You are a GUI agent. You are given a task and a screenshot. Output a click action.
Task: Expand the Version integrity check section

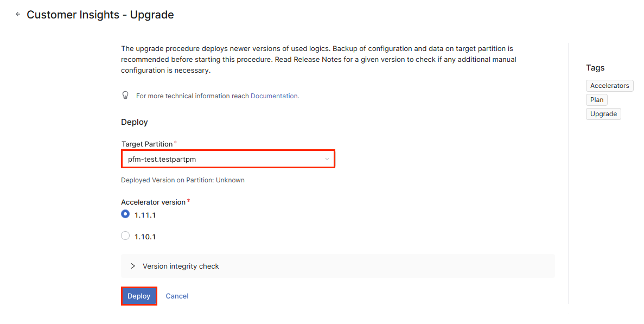[181, 266]
